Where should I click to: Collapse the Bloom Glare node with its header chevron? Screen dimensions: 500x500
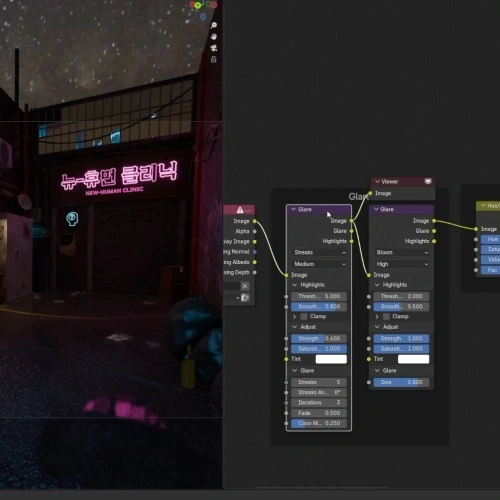coord(376,209)
